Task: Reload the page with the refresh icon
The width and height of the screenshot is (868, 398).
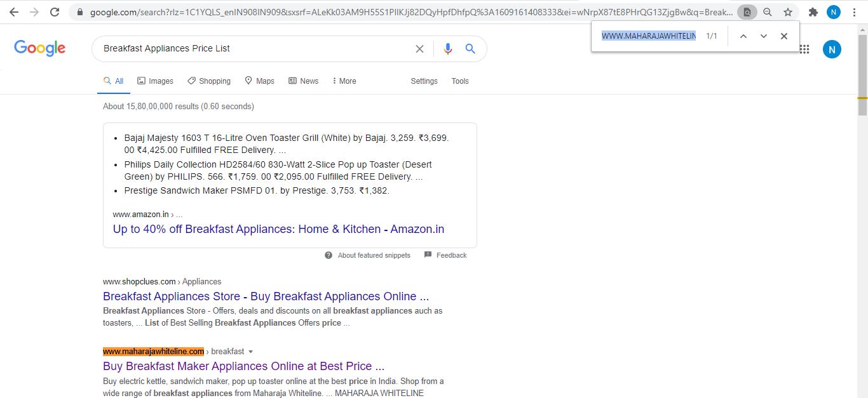Action: pos(55,12)
